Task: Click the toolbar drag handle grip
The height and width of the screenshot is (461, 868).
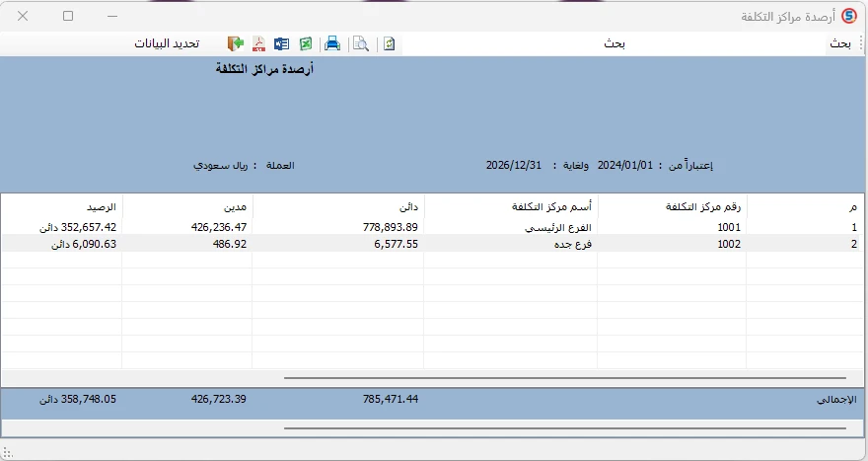Action: click(861, 43)
